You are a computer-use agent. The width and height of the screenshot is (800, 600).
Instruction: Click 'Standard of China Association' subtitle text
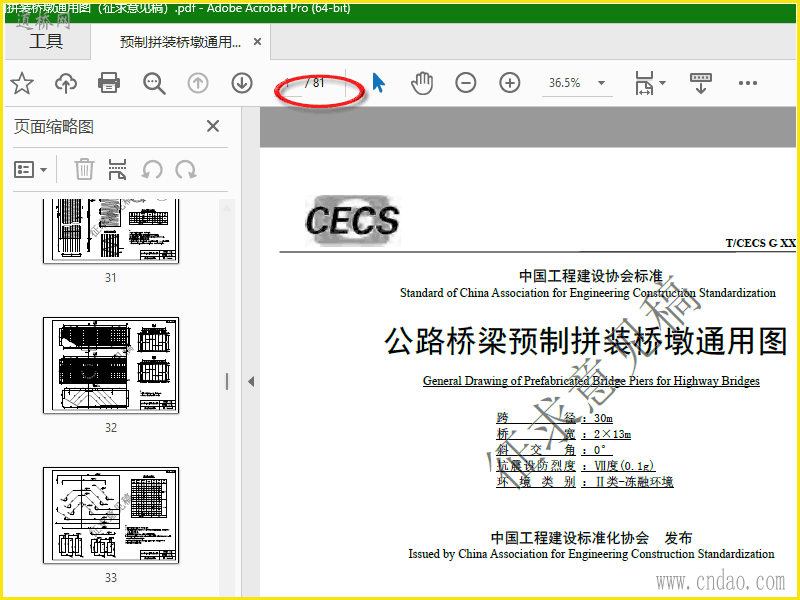point(588,293)
